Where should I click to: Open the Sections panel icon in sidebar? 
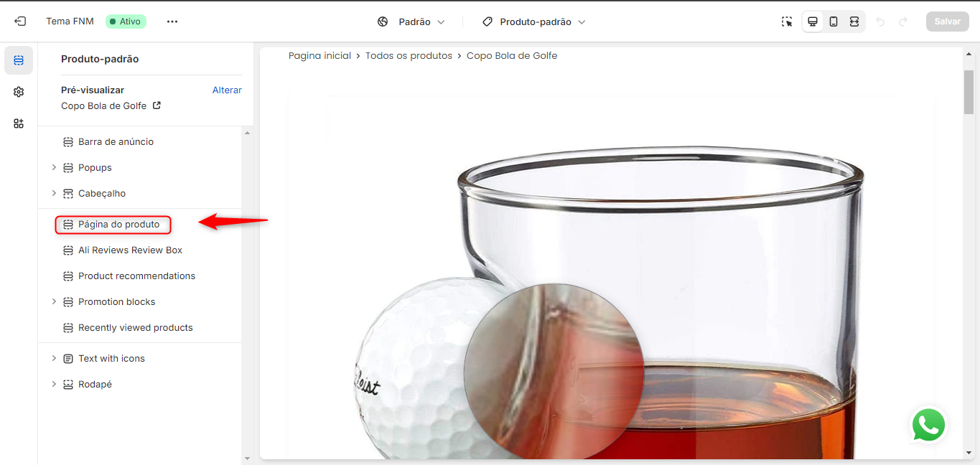point(19,60)
